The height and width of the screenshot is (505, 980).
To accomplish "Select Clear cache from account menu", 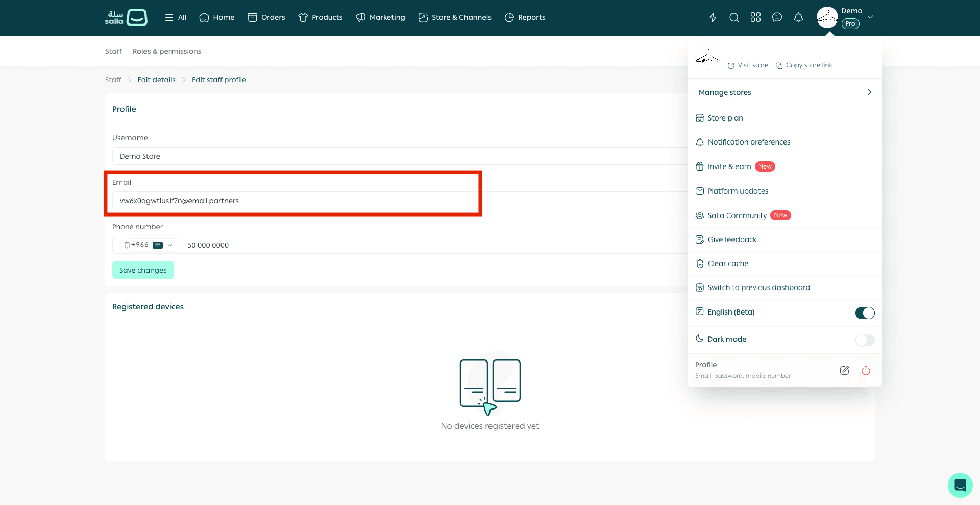I will (728, 263).
